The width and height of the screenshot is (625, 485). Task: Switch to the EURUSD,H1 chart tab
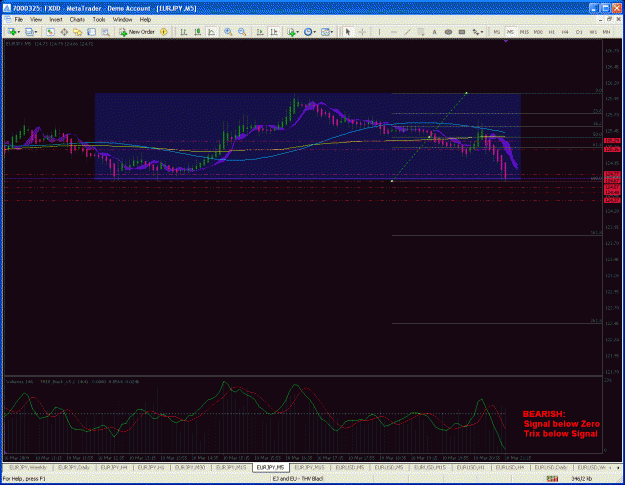pos(470,467)
